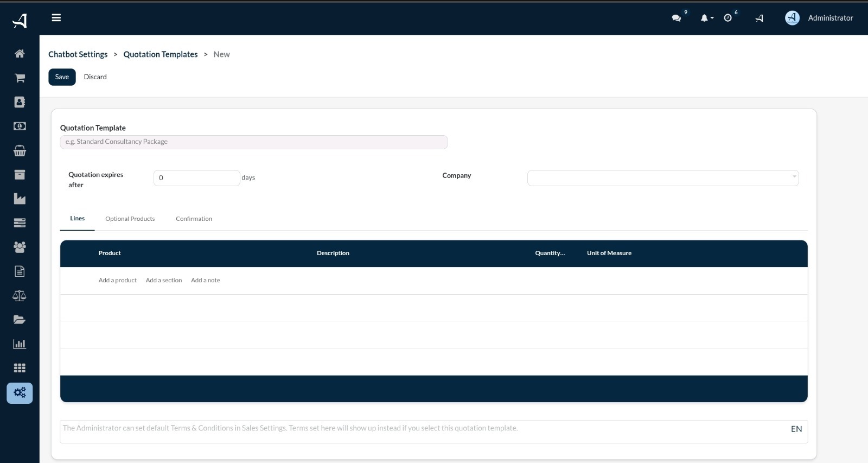
Task: Expand the Company dropdown
Action: 663,178
